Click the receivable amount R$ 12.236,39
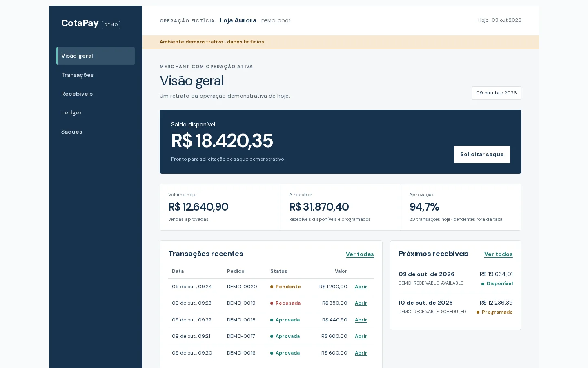 [496, 303]
